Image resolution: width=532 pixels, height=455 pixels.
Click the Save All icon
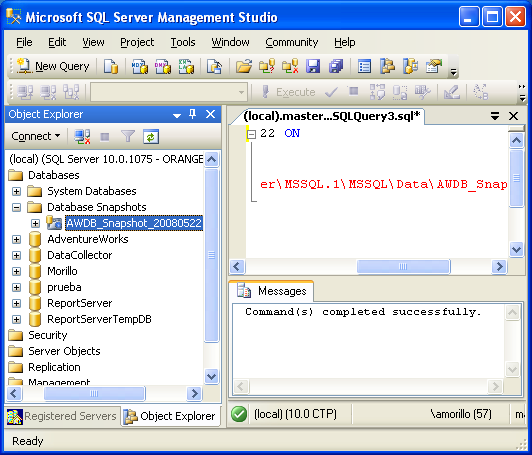pos(336,66)
